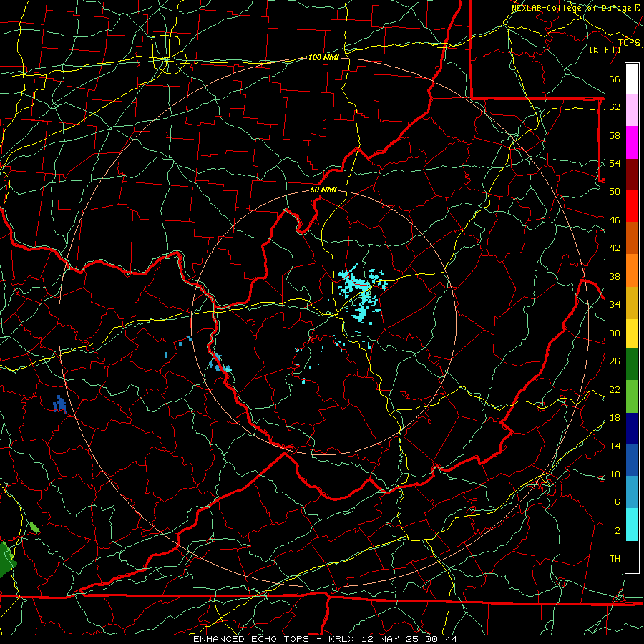The image size is (644, 644).
Task: Click the "50 NMI" range ring label
Action: click(323, 190)
